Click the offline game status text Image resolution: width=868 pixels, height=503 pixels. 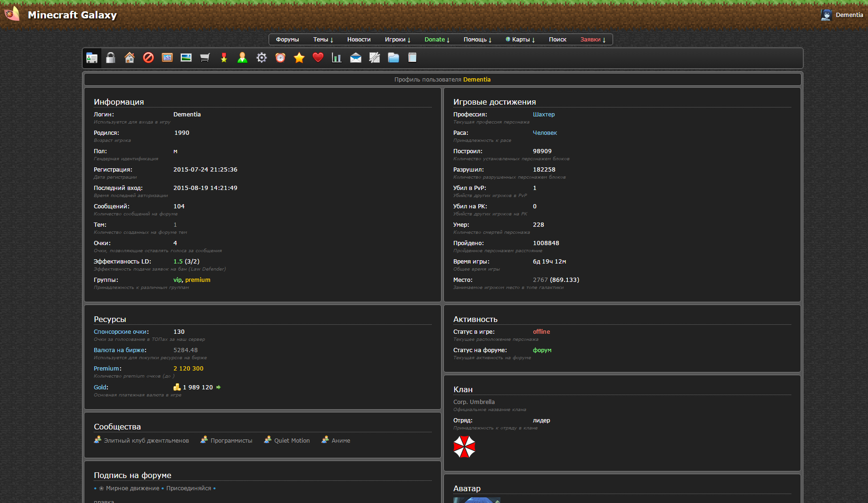coord(541,332)
